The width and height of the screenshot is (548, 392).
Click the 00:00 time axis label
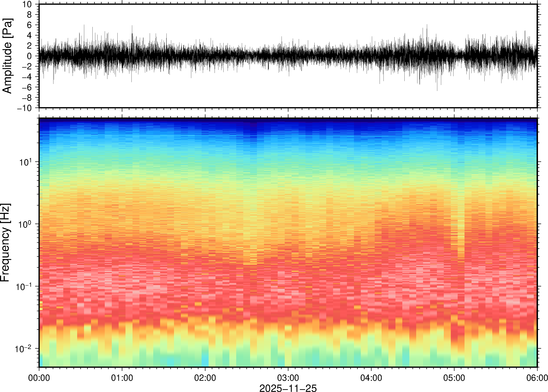(x=39, y=378)
